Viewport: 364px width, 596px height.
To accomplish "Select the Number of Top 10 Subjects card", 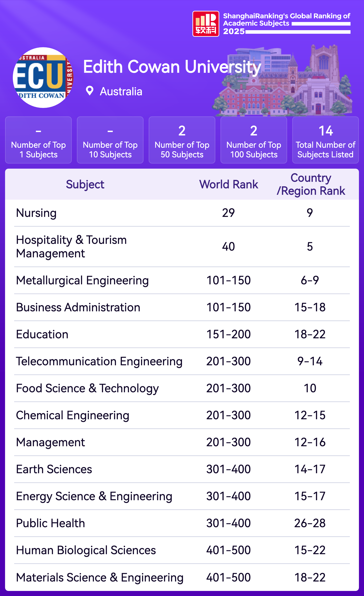I will (110, 140).
